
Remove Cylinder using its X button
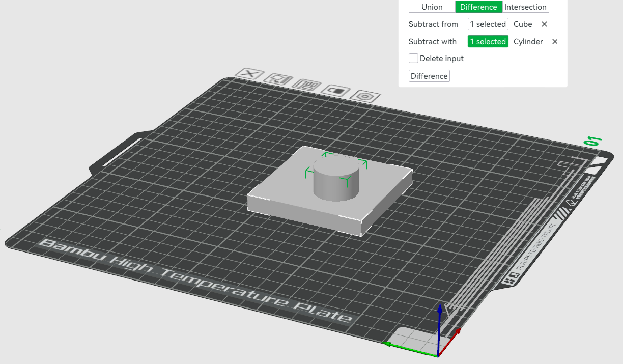pyautogui.click(x=554, y=41)
